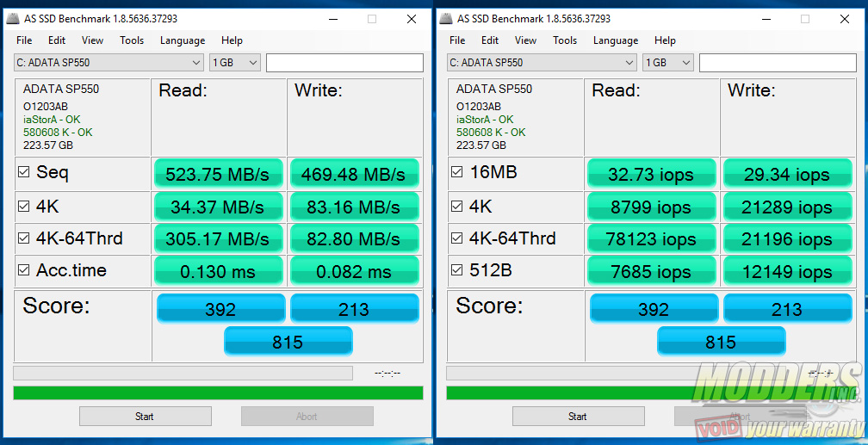This screenshot has height=445, width=868.
Task: Open View menu in right window
Action: (525, 40)
